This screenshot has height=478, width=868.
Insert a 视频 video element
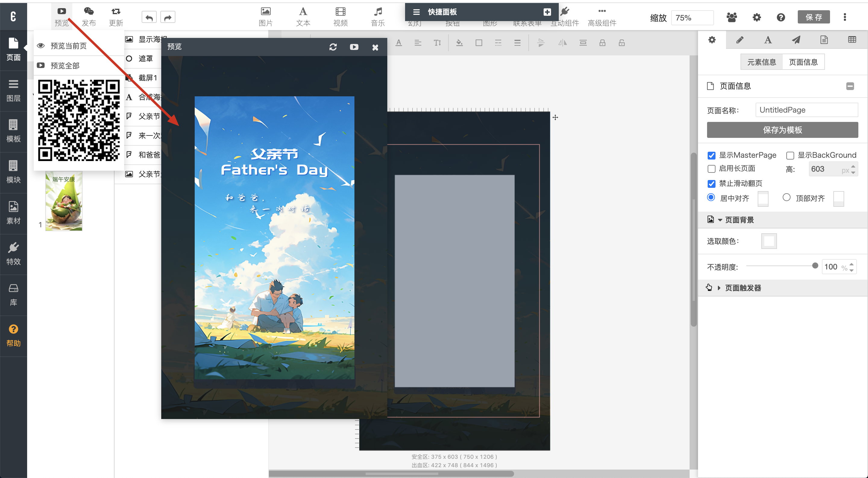tap(340, 17)
